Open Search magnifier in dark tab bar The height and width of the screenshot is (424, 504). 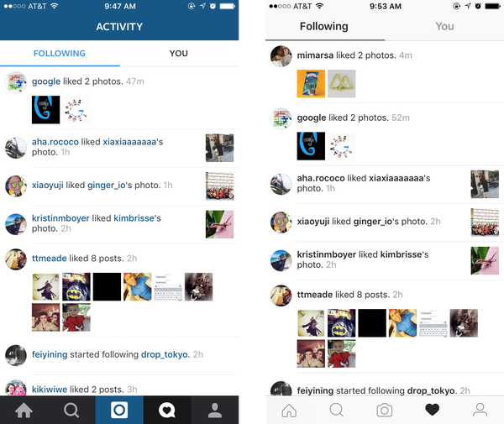71,411
